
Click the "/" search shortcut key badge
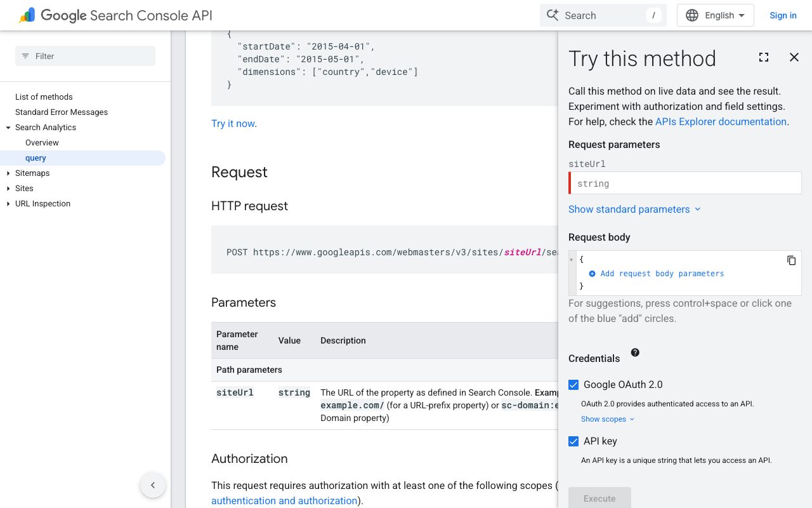[653, 15]
